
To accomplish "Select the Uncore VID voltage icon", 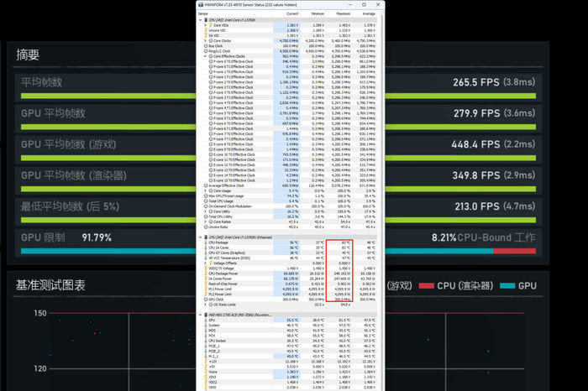I will tap(206, 30).
